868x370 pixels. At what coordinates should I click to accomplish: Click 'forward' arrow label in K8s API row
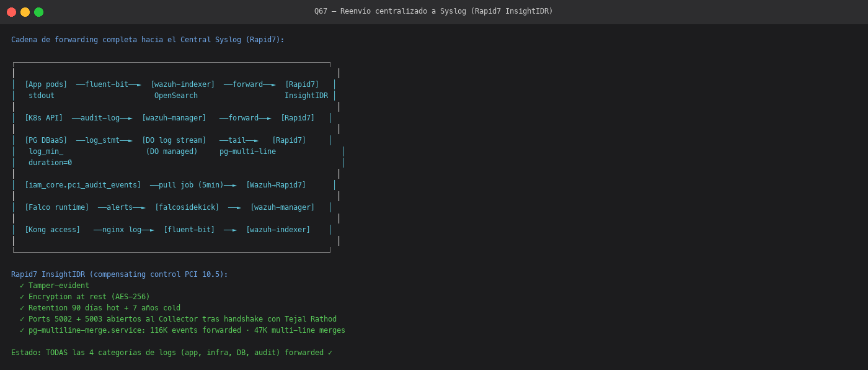(x=243, y=118)
